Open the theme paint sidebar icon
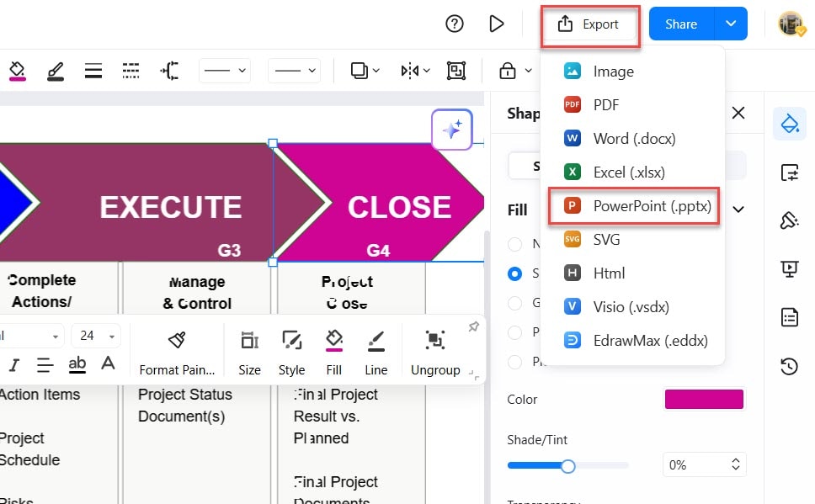Screen dimensions: 815x504 point(790,220)
